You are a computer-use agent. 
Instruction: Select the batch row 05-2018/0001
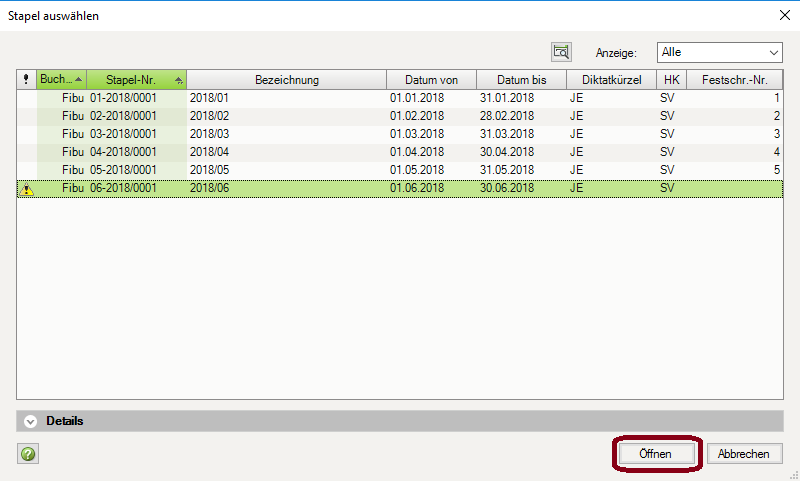(x=123, y=169)
